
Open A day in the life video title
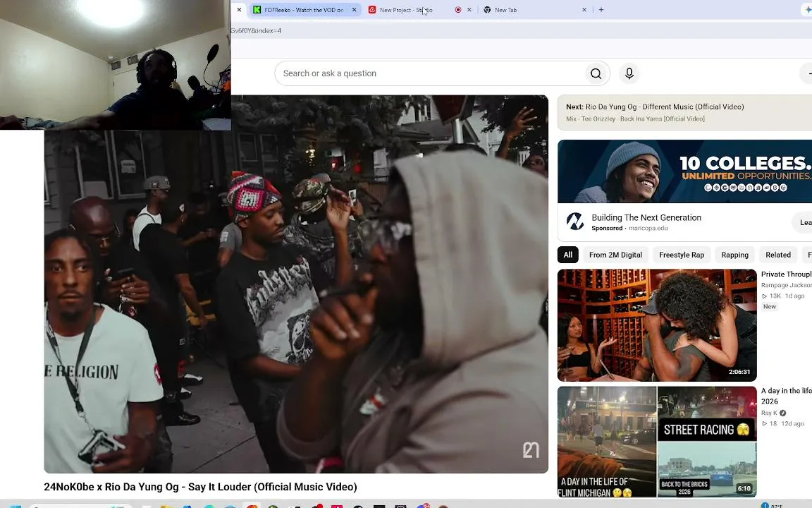point(786,396)
